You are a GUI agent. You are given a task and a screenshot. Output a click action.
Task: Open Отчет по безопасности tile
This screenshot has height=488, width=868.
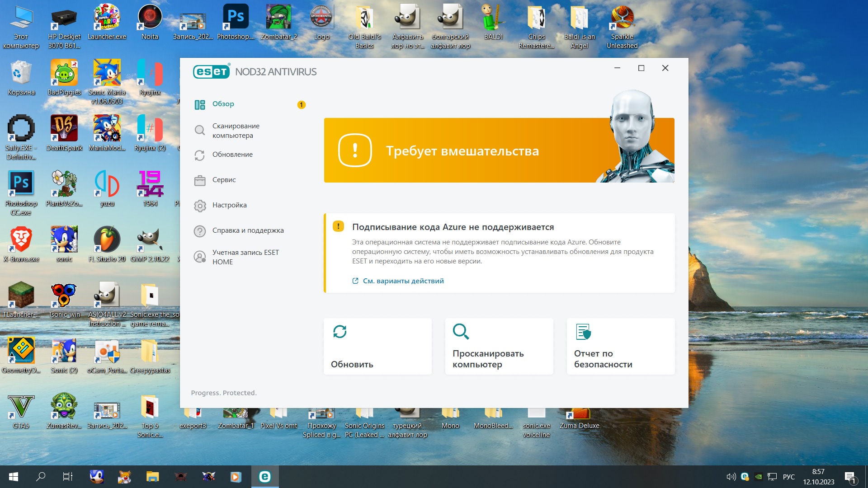point(621,347)
